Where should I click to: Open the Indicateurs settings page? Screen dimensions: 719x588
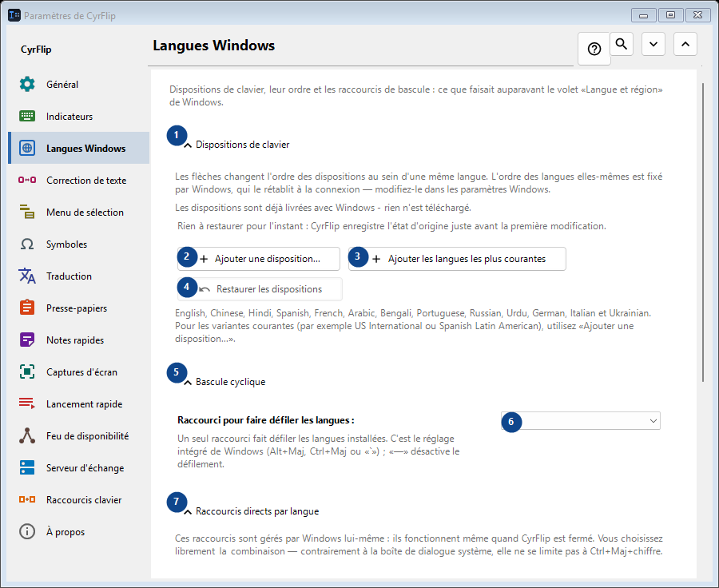pos(79,116)
